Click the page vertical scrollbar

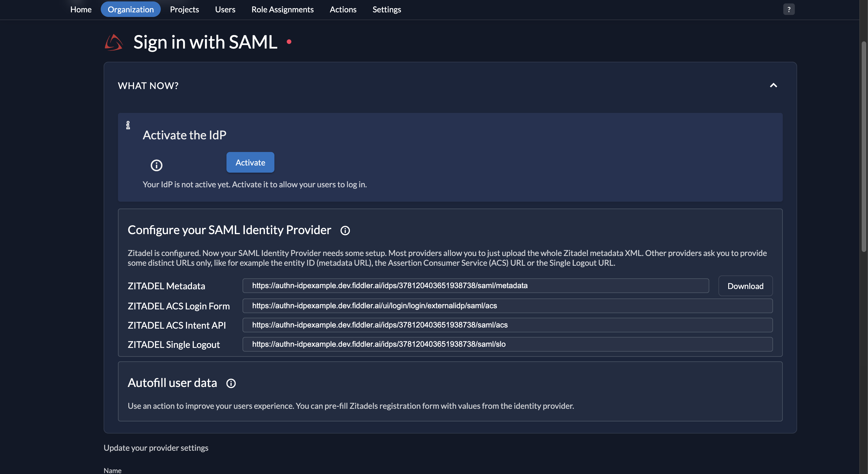click(864, 147)
